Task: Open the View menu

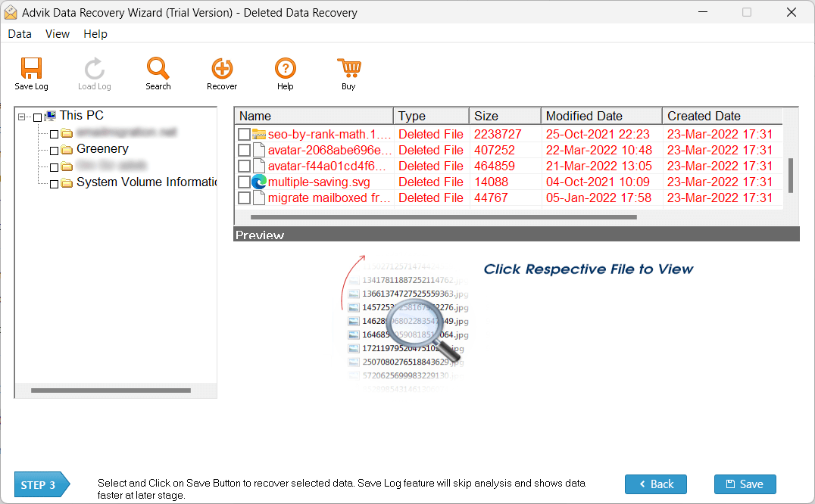Action: click(57, 34)
